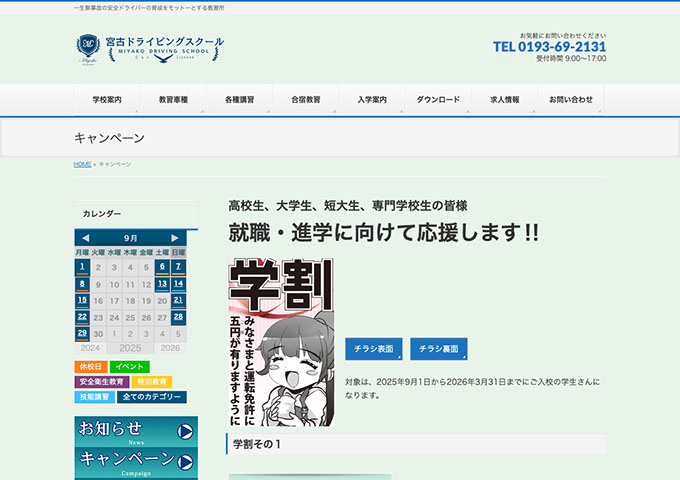Toggle the 安全衛生教育 category filter
The width and height of the screenshot is (680, 480).
[102, 382]
